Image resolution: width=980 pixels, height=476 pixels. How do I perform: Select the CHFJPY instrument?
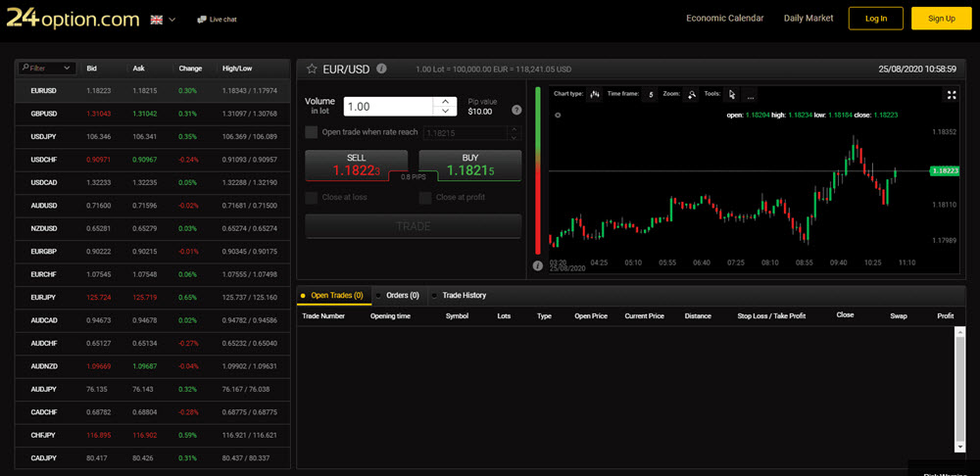tap(153, 435)
